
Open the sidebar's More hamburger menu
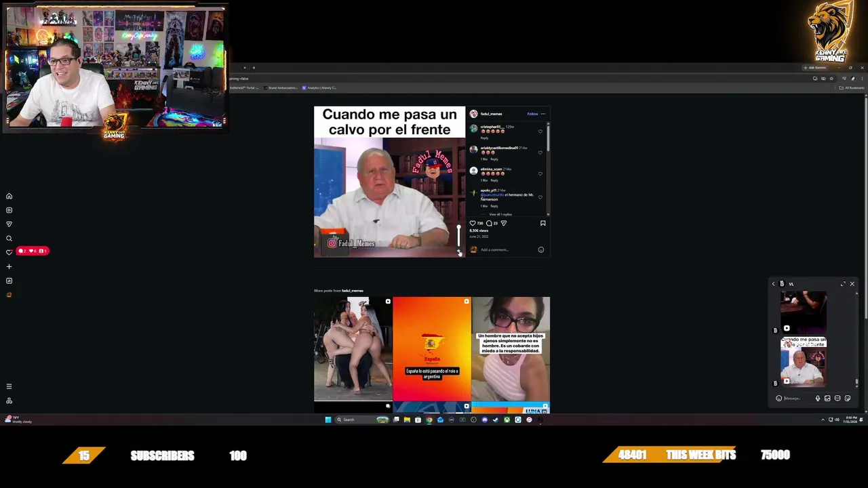coord(9,386)
